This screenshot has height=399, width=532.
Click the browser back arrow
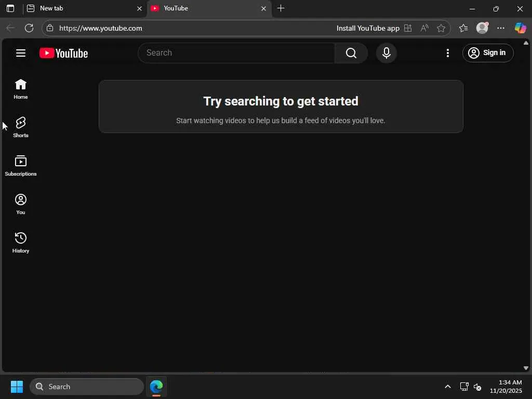coord(10,28)
